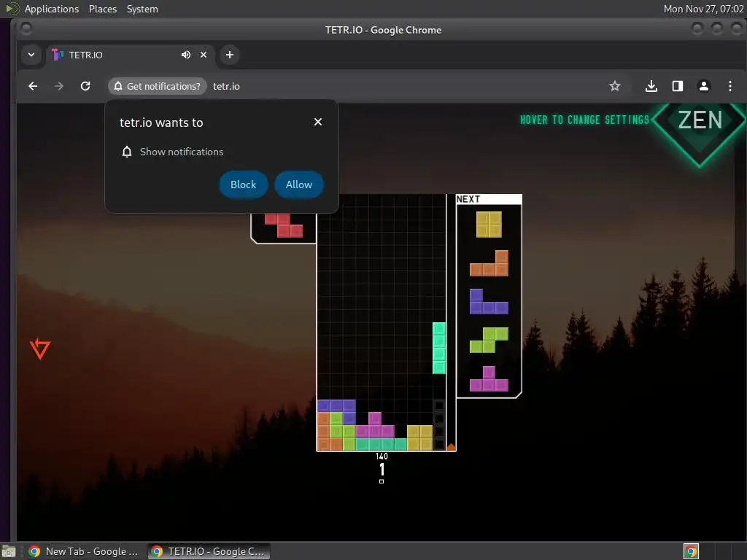Click the yellow O piece in NEXT queue

click(x=489, y=225)
